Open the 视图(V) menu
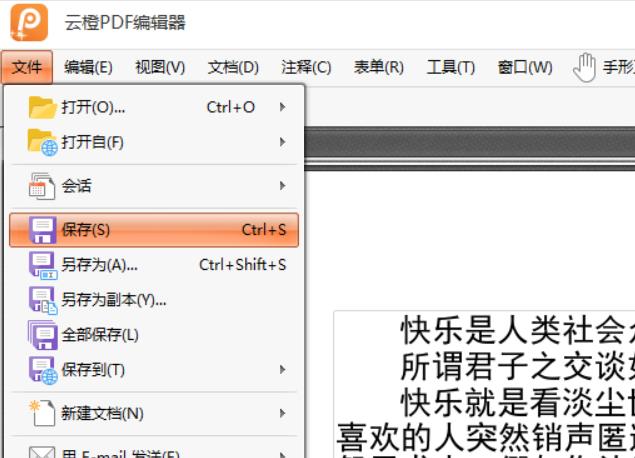The image size is (635, 458). pyautogui.click(x=160, y=67)
